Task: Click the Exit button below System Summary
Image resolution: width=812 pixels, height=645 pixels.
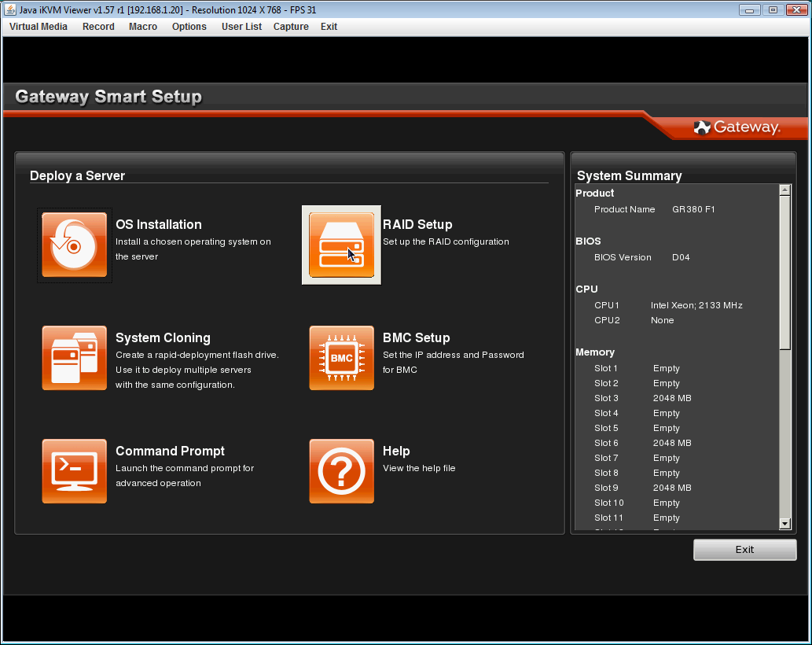Action: point(744,550)
